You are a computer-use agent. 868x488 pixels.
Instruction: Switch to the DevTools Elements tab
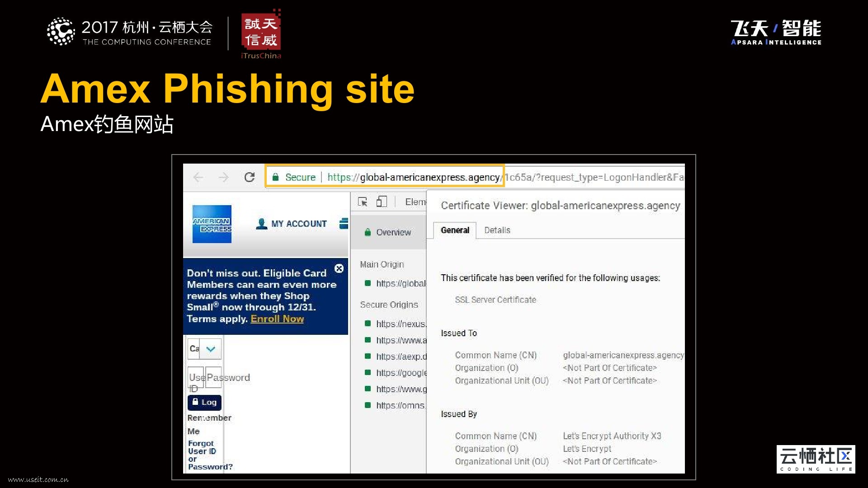point(415,202)
